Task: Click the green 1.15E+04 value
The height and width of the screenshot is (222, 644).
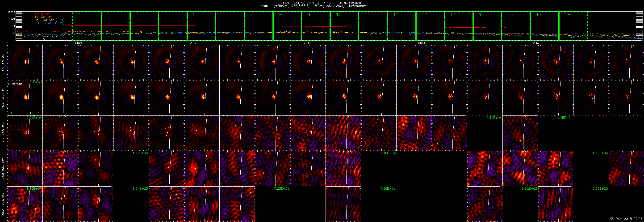Action: [34, 188]
